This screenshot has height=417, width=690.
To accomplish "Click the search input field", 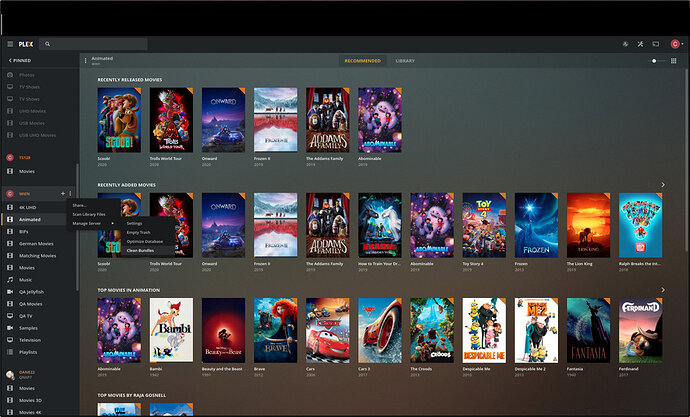I will point(93,44).
